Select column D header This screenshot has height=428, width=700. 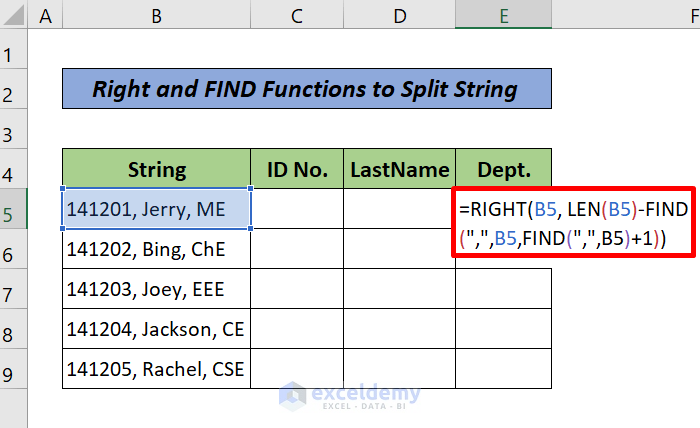(x=399, y=16)
